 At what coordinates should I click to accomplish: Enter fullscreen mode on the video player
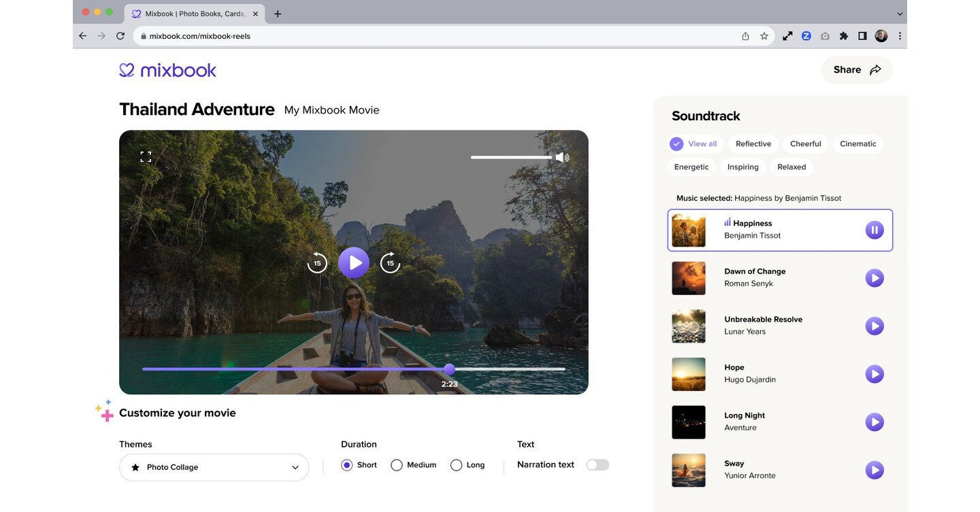pos(146,155)
